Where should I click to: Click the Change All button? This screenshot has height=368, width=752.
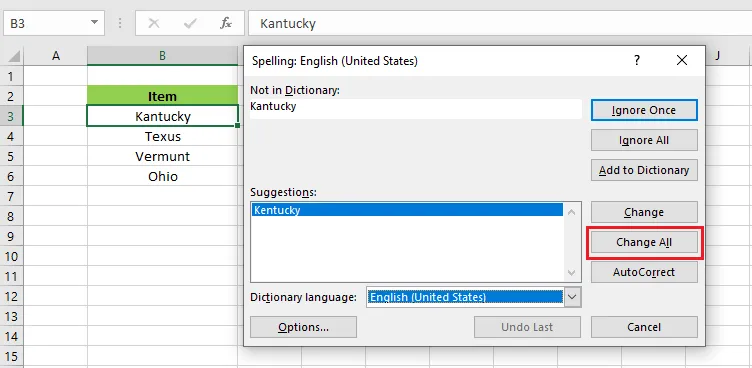(644, 242)
